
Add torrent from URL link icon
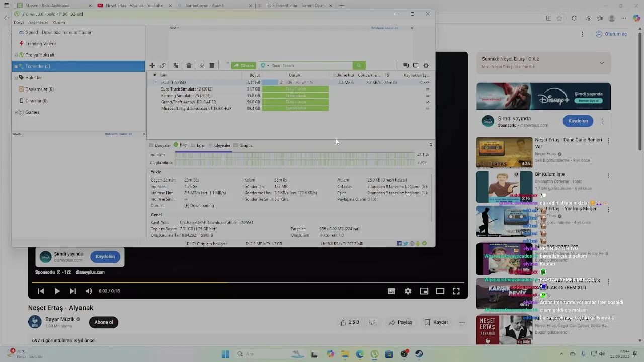click(x=163, y=66)
